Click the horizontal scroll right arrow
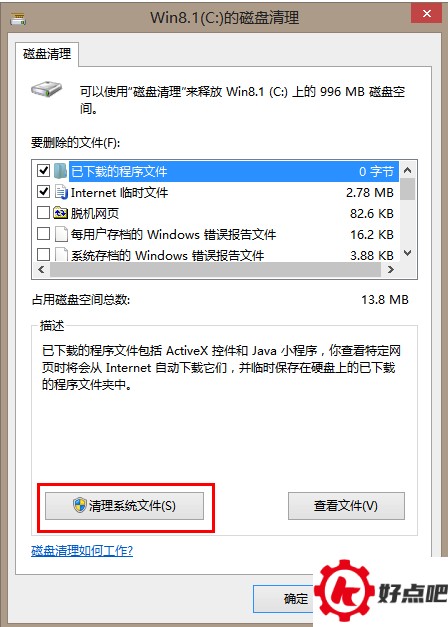This screenshot has width=448, height=627. pos(391,270)
